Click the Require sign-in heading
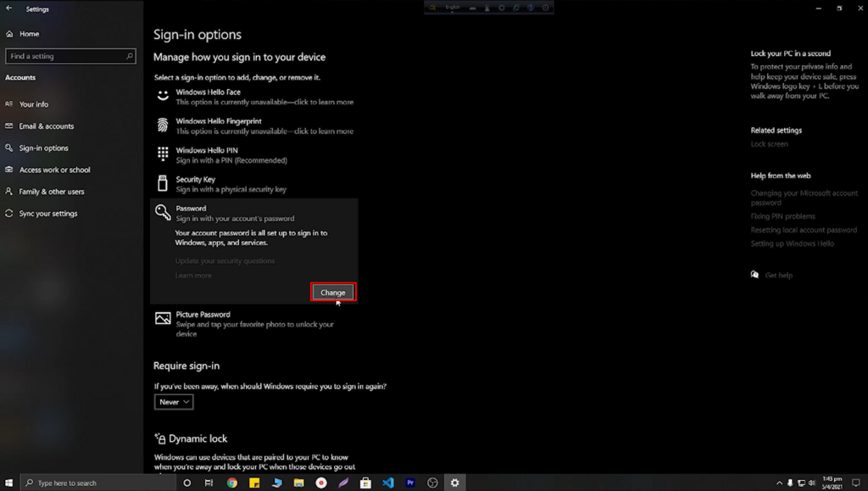This screenshot has height=491, width=868. (x=186, y=365)
